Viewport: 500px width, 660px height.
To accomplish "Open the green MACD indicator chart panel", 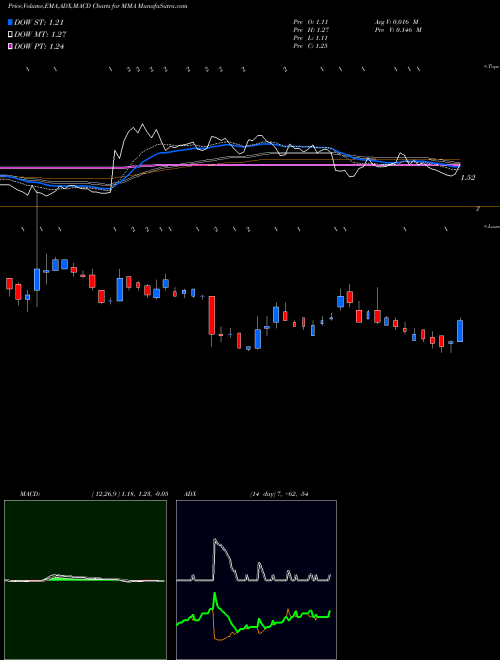I will click(x=85, y=580).
